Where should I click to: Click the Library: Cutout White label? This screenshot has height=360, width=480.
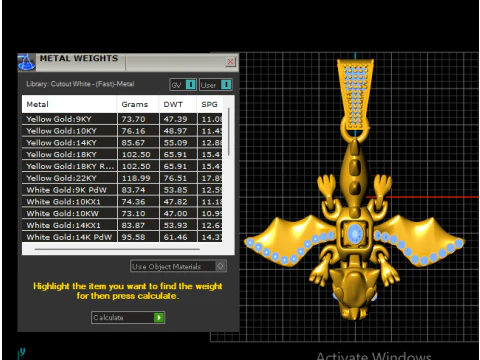[80, 84]
